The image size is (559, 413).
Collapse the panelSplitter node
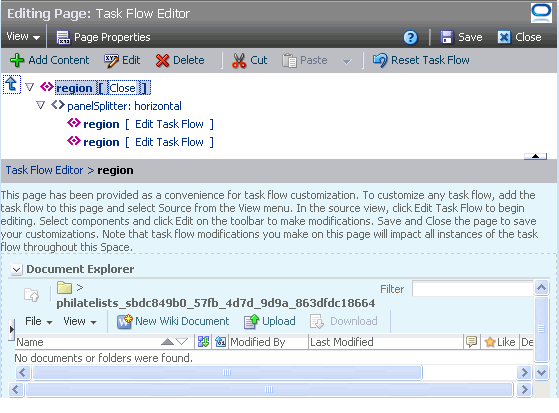[41, 105]
